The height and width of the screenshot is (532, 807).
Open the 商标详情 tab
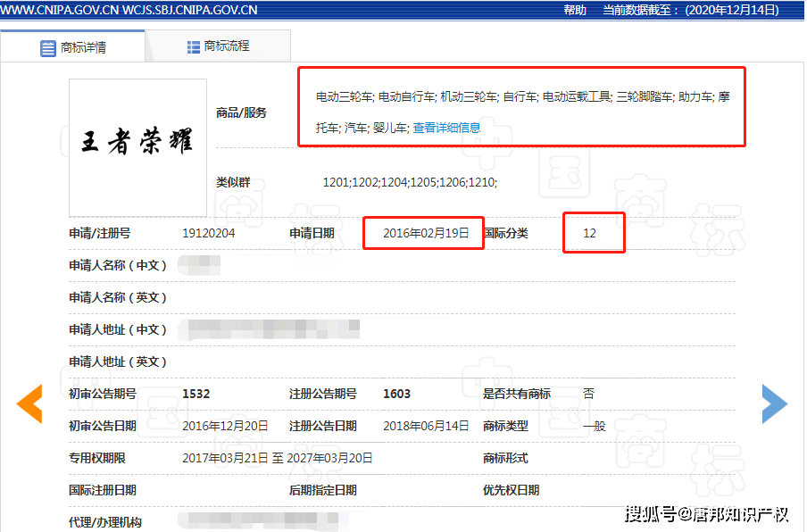coord(72,47)
